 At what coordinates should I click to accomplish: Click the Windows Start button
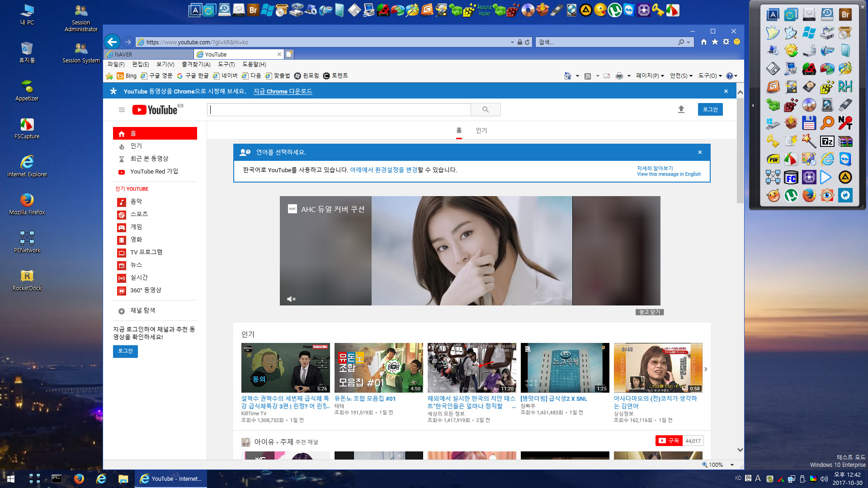click(11, 479)
